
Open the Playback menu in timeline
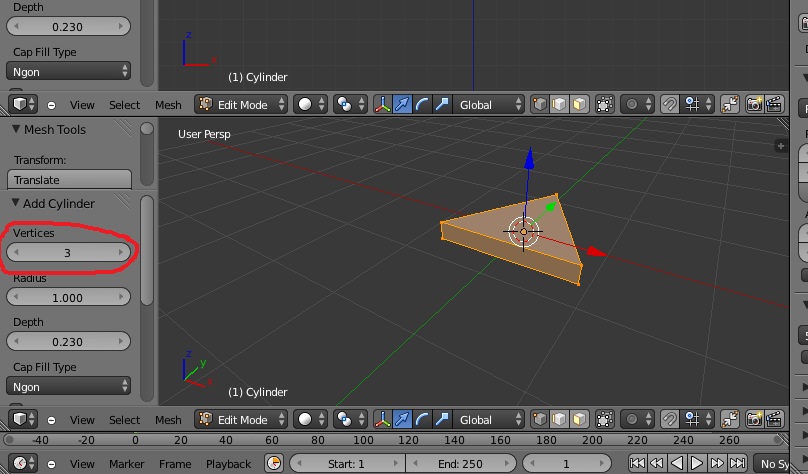click(x=228, y=463)
